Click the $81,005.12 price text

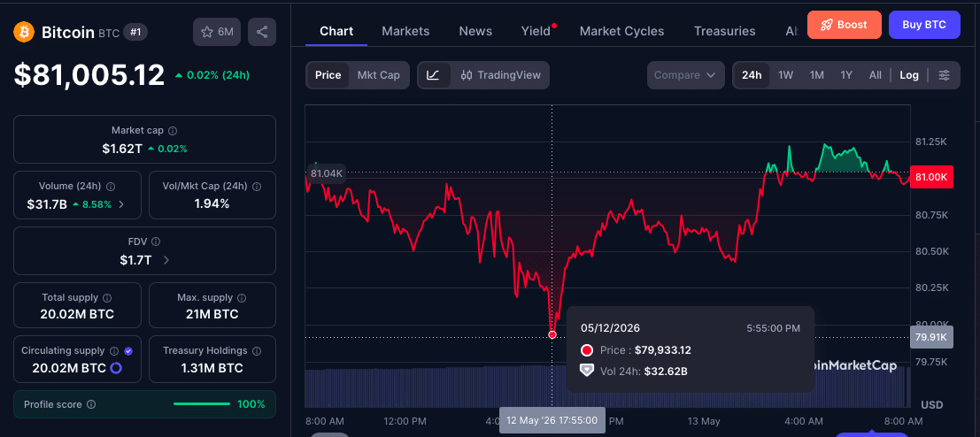(x=89, y=75)
